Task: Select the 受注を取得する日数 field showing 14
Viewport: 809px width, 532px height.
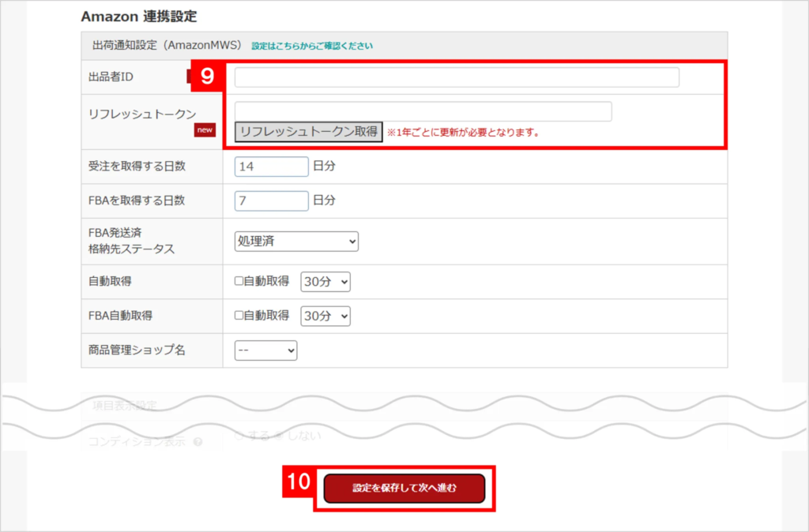Action: pyautogui.click(x=271, y=167)
